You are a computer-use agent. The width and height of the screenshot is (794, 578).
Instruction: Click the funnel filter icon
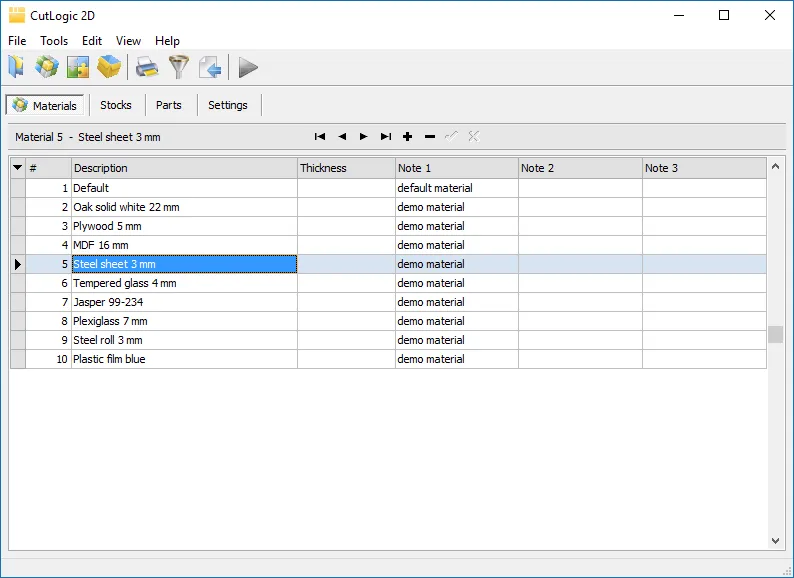point(178,67)
